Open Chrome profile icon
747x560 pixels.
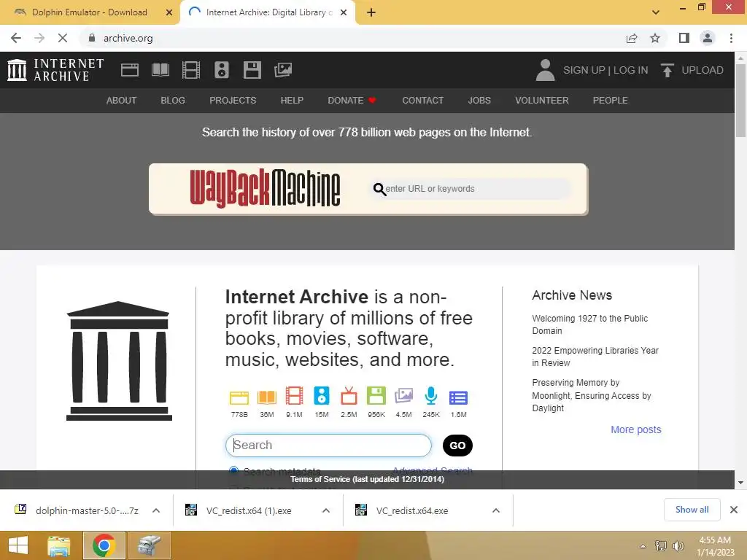708,38
